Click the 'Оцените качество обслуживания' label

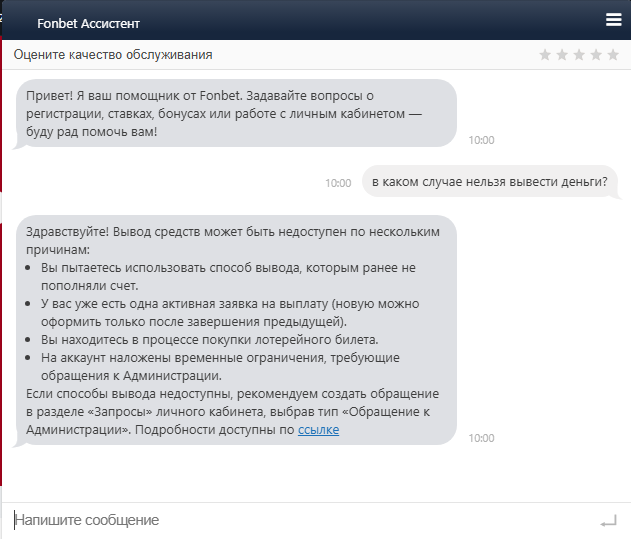tap(113, 54)
